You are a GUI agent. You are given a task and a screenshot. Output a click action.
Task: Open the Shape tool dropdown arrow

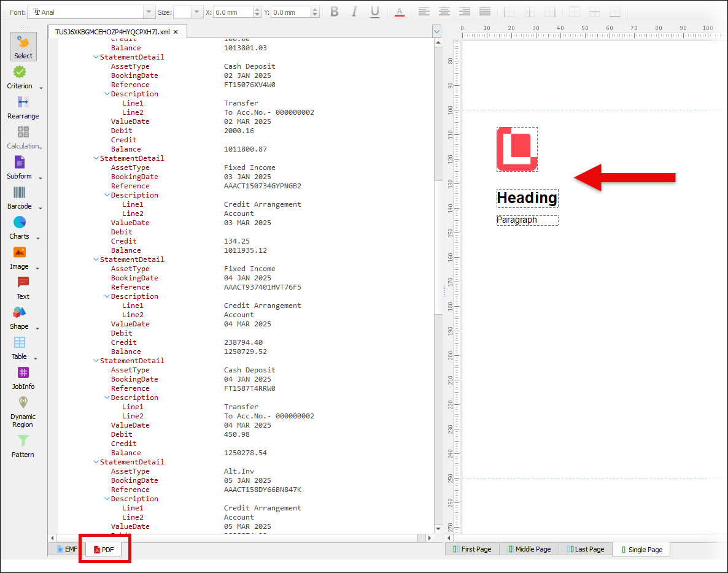click(x=37, y=328)
